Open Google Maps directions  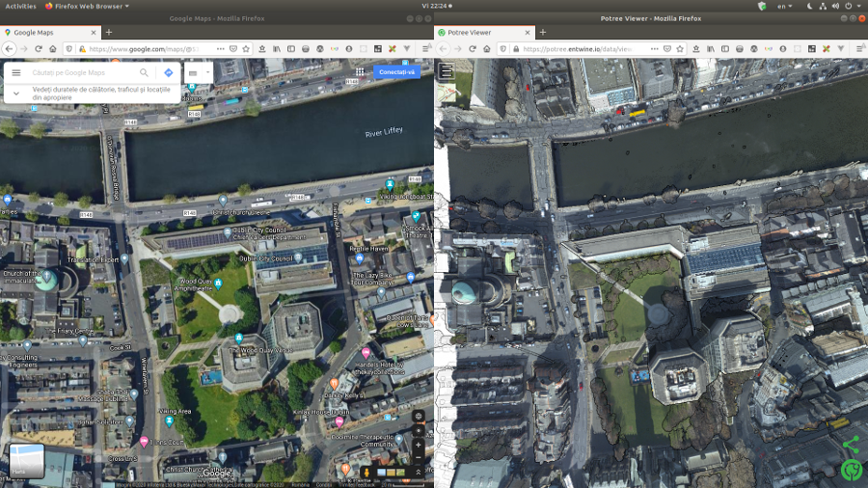coord(168,72)
